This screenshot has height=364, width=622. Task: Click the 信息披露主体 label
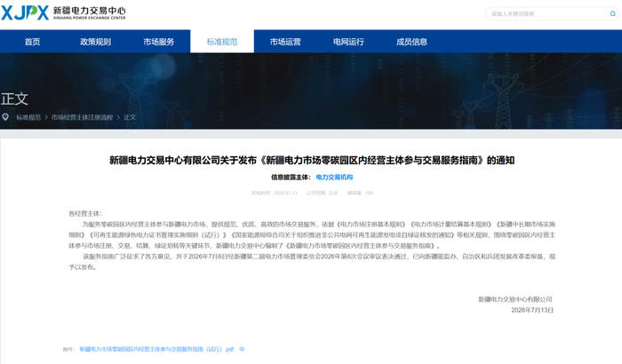tap(291, 178)
